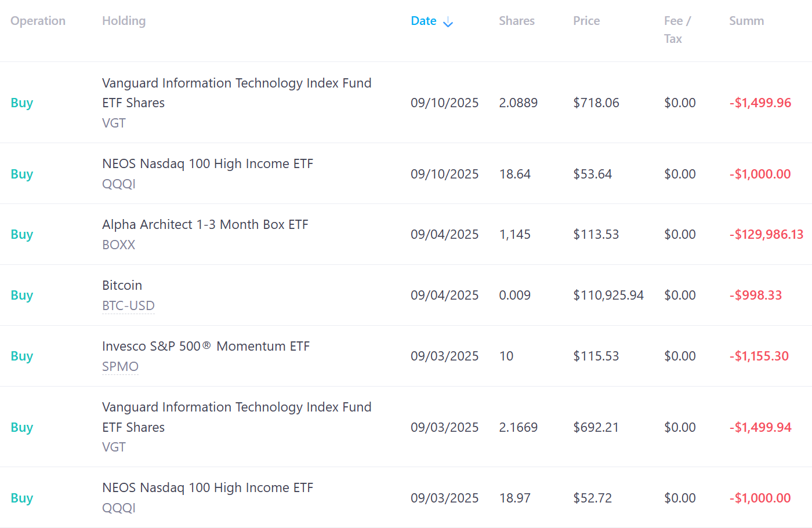Click the sum -$1,499.94
The image size is (812, 528).
[x=760, y=427]
